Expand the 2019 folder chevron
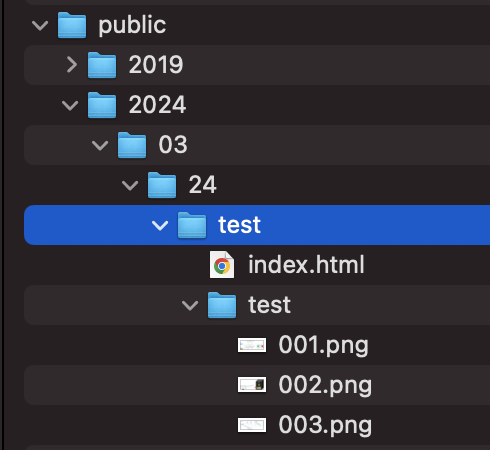Screen dimensions: 490x450 pyautogui.click(x=72, y=65)
